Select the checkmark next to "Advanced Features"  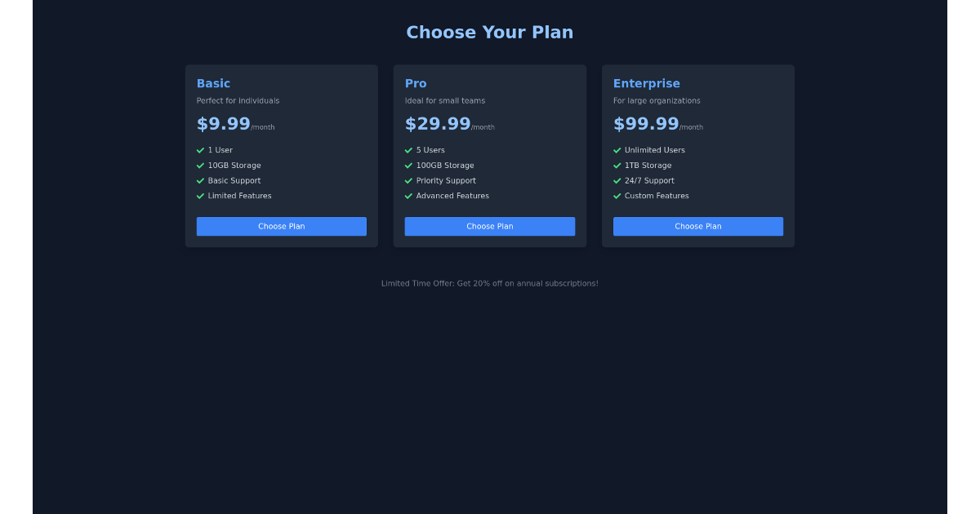408,196
